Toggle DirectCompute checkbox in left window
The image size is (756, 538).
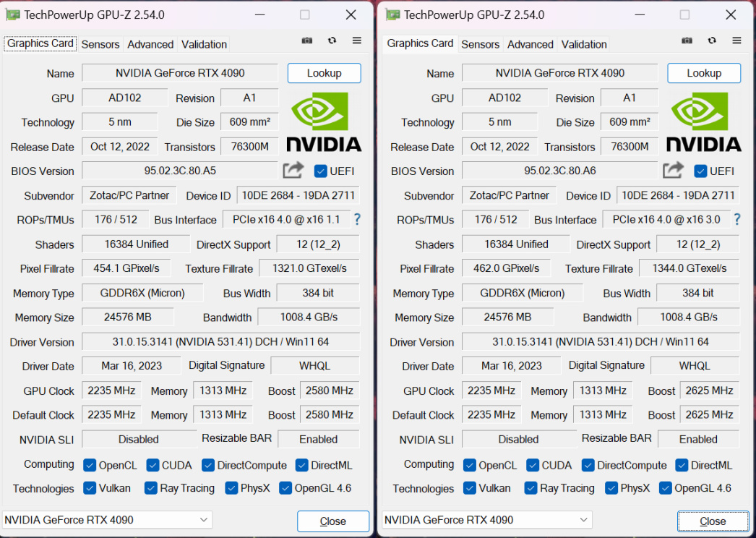208,465
